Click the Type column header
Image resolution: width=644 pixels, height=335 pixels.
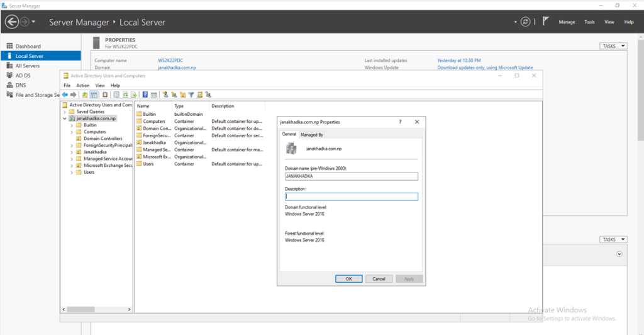(191, 106)
